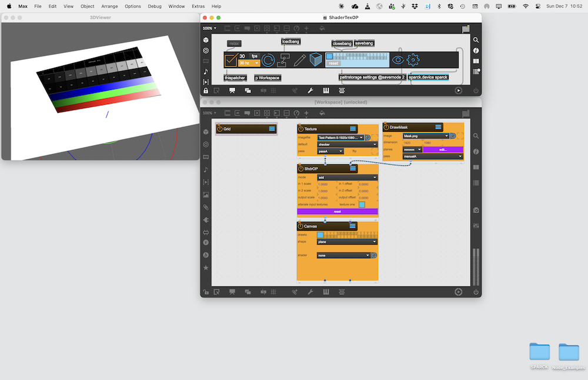The width and height of the screenshot is (588, 380).
Task: Toggle the large orange checkbox in ShaderTexOP
Action: point(231,60)
